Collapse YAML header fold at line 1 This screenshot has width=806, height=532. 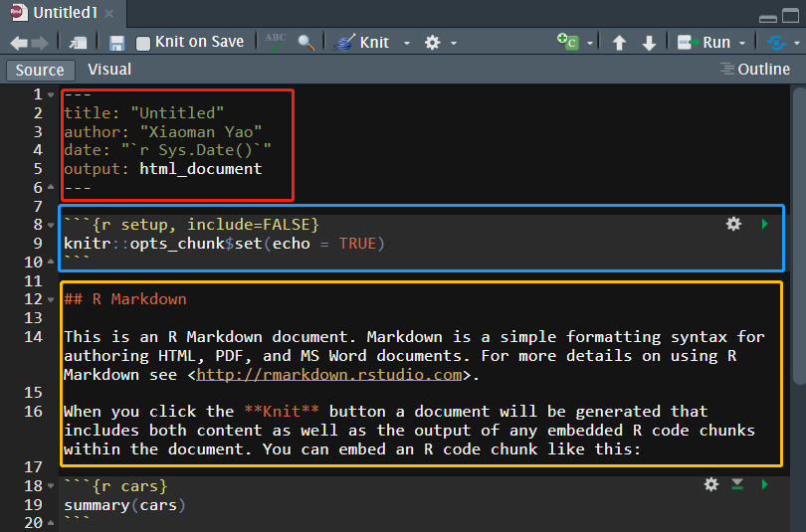[51, 95]
